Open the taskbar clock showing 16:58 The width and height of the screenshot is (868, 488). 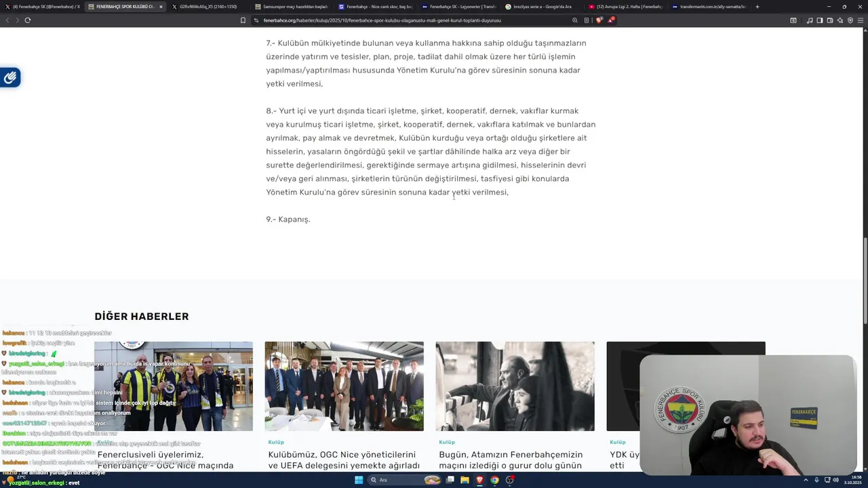852,480
